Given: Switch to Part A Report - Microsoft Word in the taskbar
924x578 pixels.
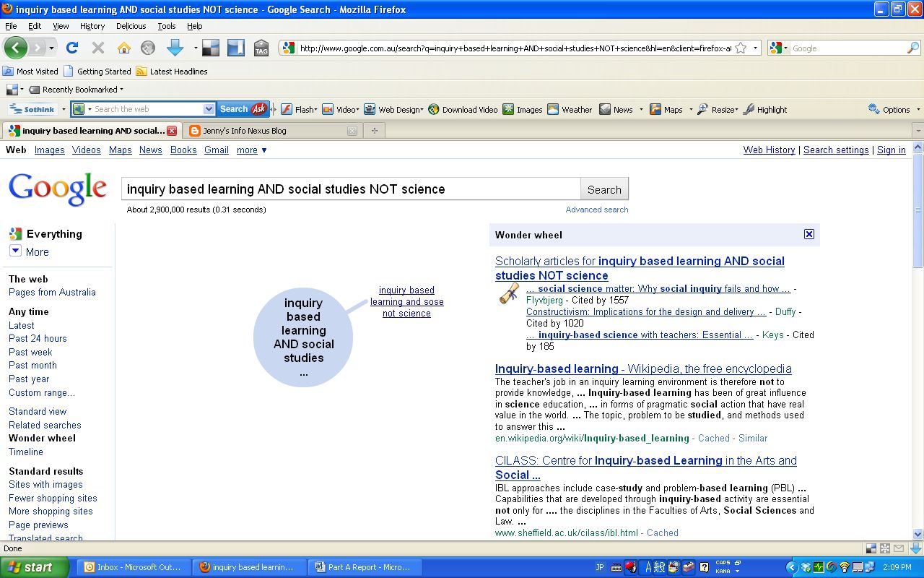Looking at the screenshot, I should click(x=365, y=567).
